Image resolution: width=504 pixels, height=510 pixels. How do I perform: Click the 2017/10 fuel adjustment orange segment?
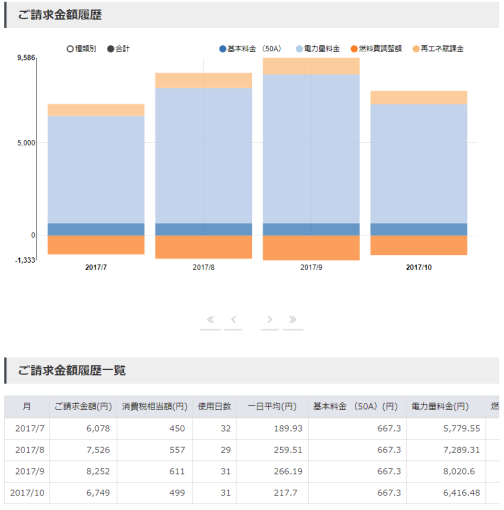point(419,245)
